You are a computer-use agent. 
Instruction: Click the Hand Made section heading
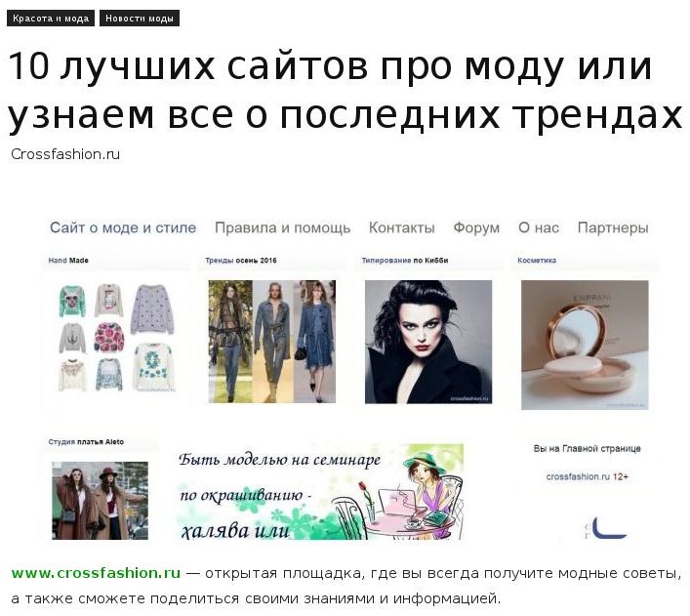point(68,261)
